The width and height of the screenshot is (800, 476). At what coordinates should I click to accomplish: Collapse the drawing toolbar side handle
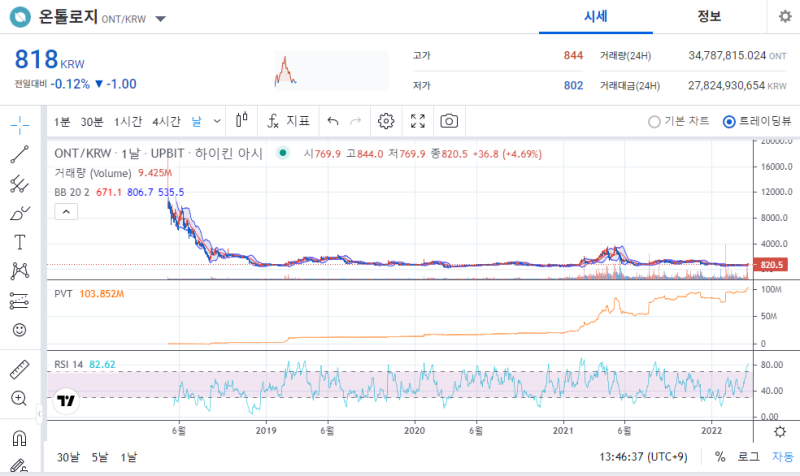click(39, 414)
